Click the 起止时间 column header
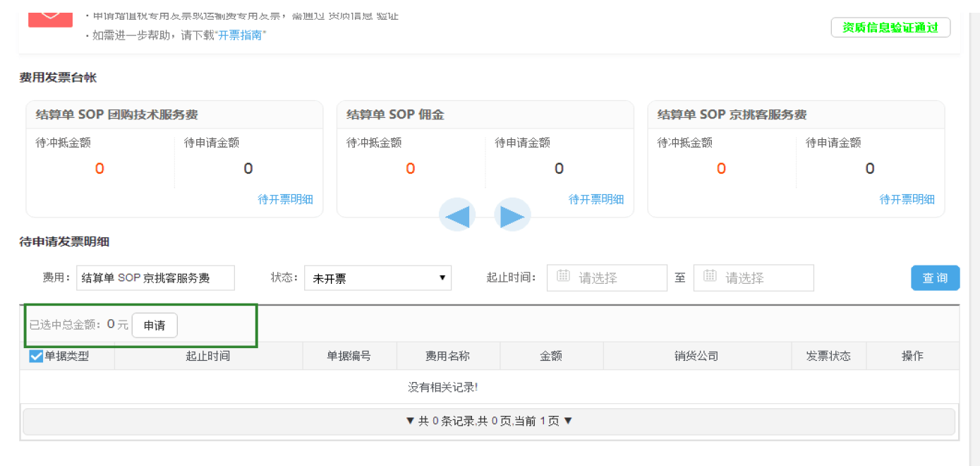This screenshot has width=980, height=466. [x=208, y=356]
